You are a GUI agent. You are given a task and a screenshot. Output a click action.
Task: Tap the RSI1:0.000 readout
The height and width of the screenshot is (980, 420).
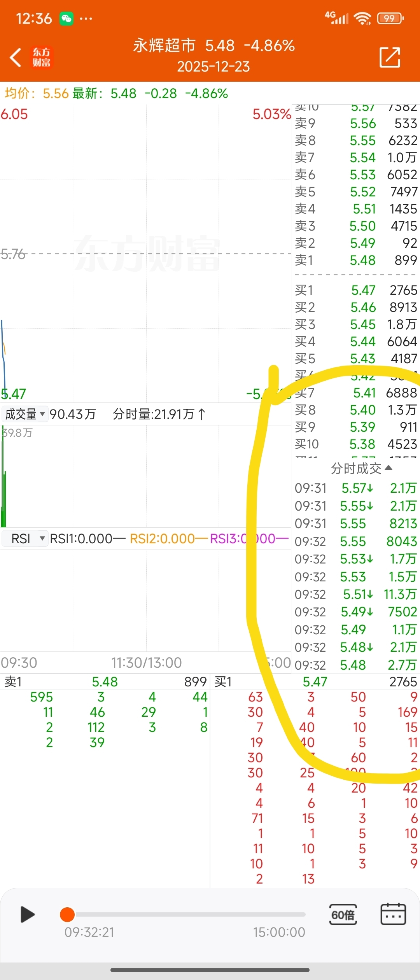87,539
